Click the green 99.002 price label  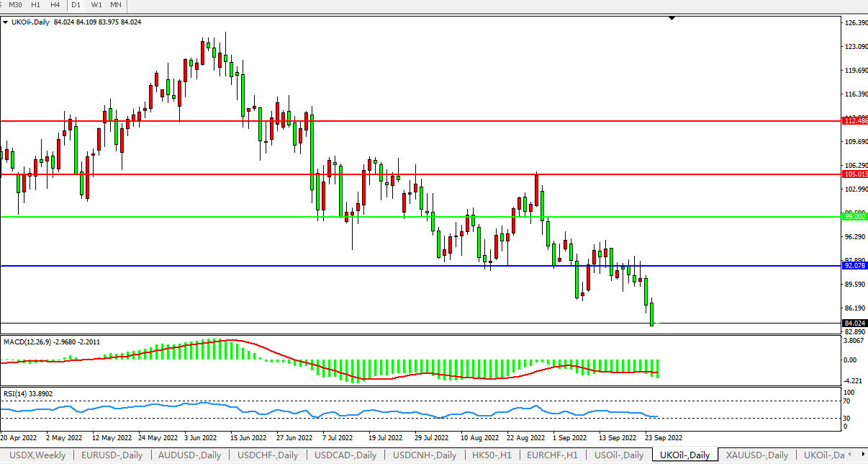coord(854,217)
